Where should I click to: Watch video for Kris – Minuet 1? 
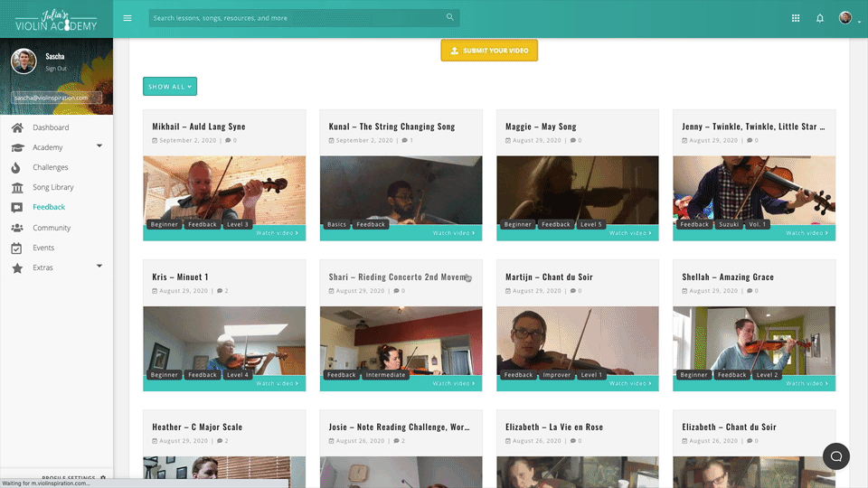coord(278,383)
